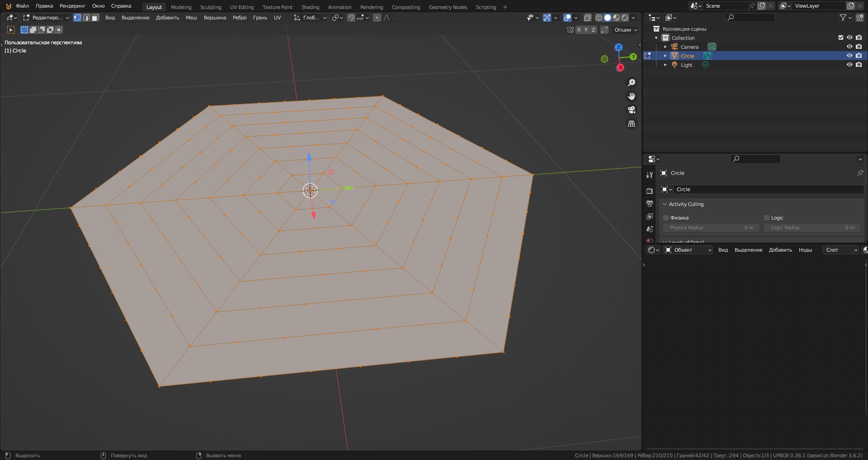Collapse the Activity Culling panel
The width and height of the screenshot is (868, 460).
(x=665, y=204)
